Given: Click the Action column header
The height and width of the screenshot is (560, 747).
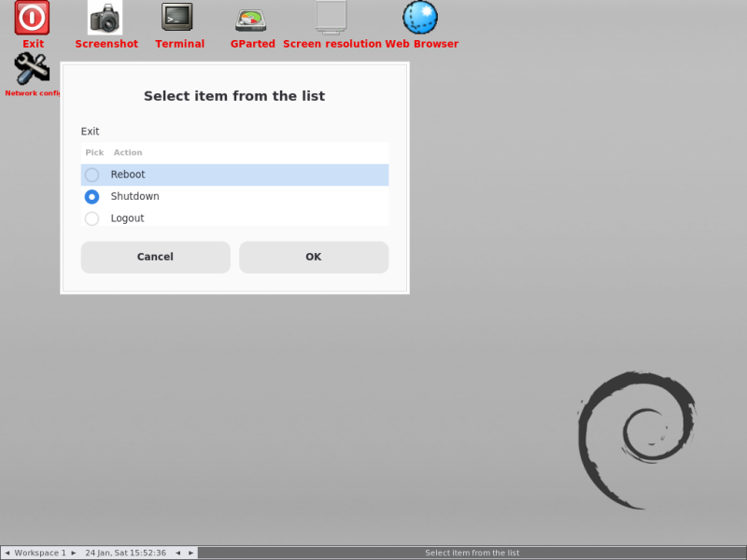Looking at the screenshot, I should pos(128,152).
